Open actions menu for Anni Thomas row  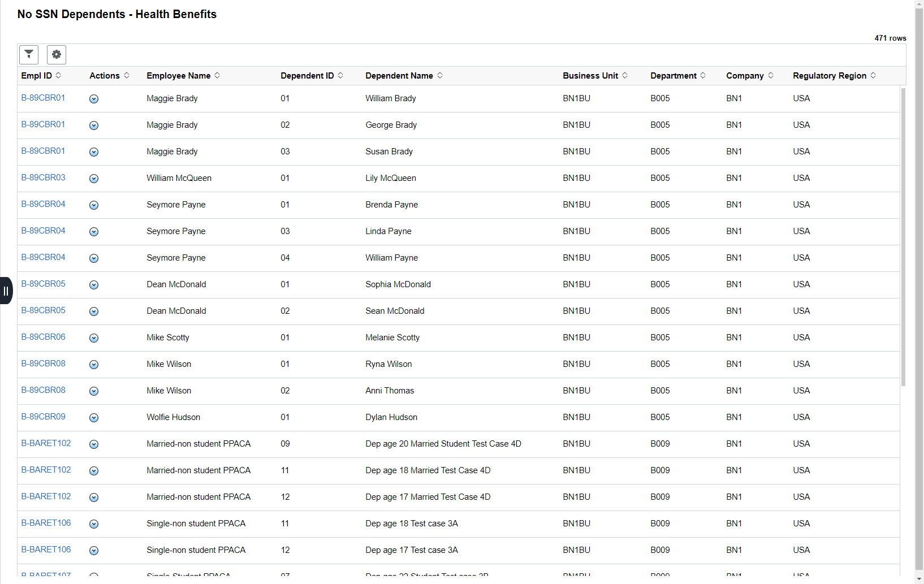(x=94, y=391)
